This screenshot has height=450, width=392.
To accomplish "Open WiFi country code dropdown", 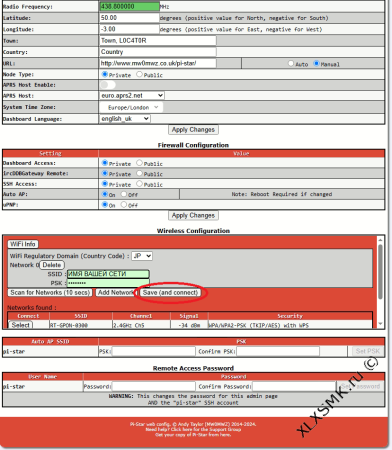I will (142, 256).
